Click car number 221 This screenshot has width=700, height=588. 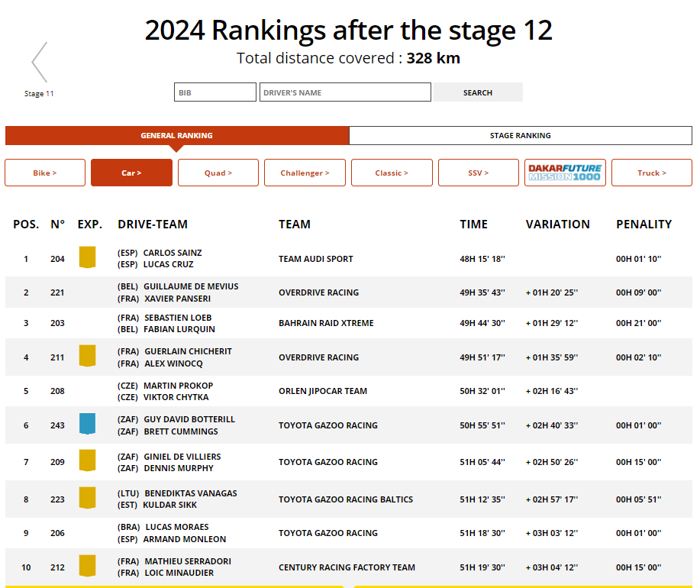pos(57,293)
